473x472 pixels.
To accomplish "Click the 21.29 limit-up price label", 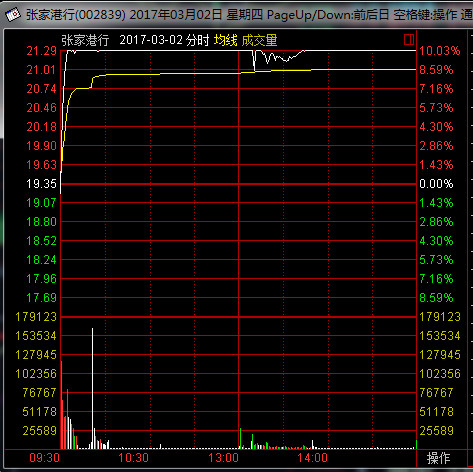I will [x=42, y=51].
